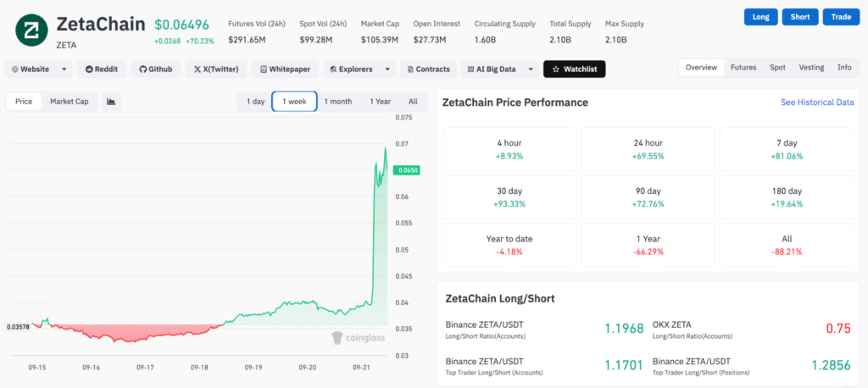Expand the Website dropdown arrow
Image resolution: width=868 pixels, height=388 pixels.
[64, 69]
